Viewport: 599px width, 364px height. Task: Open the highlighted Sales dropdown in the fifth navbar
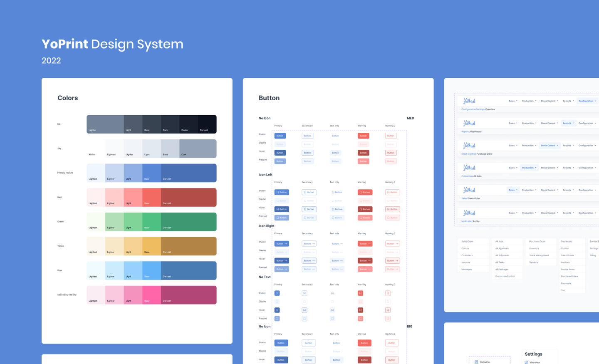point(513,190)
